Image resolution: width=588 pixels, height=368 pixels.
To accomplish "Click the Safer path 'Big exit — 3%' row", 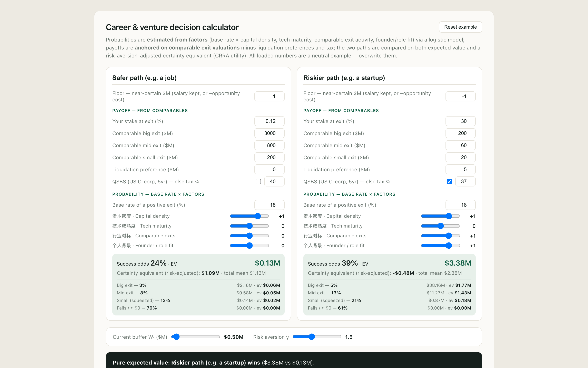I will [x=198, y=285].
